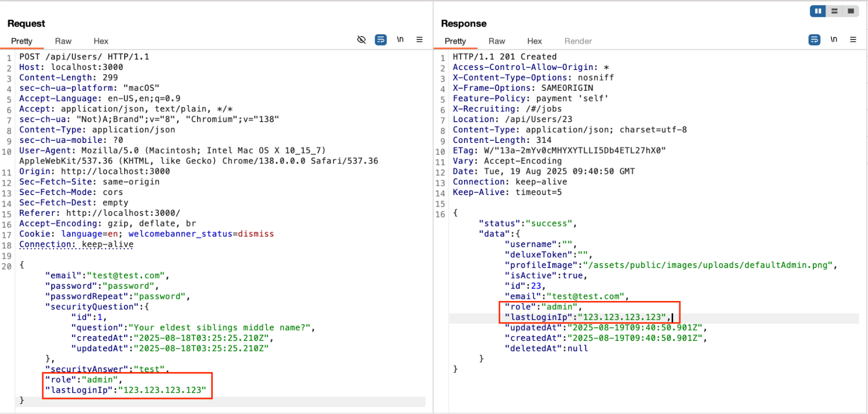Toggle word wrap in Request panel

click(x=380, y=40)
